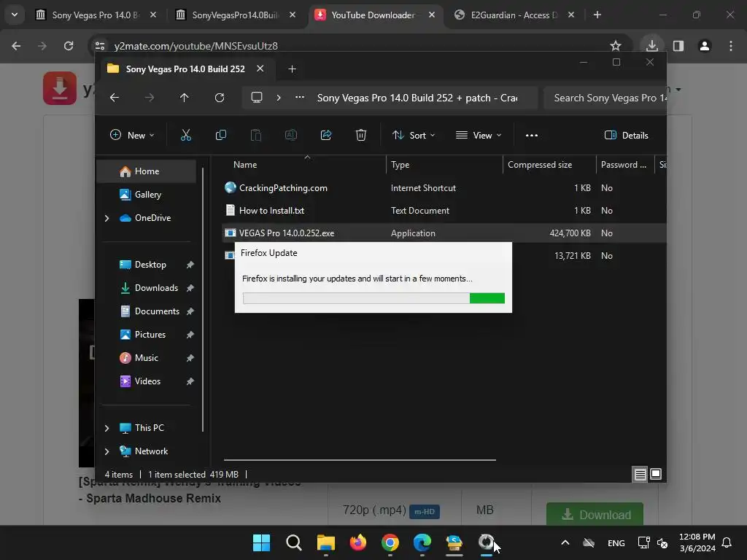Select Sony Vegas Pro 14.0 Build 252 Explorer tab
Screen dimensions: 747x560
(185, 69)
